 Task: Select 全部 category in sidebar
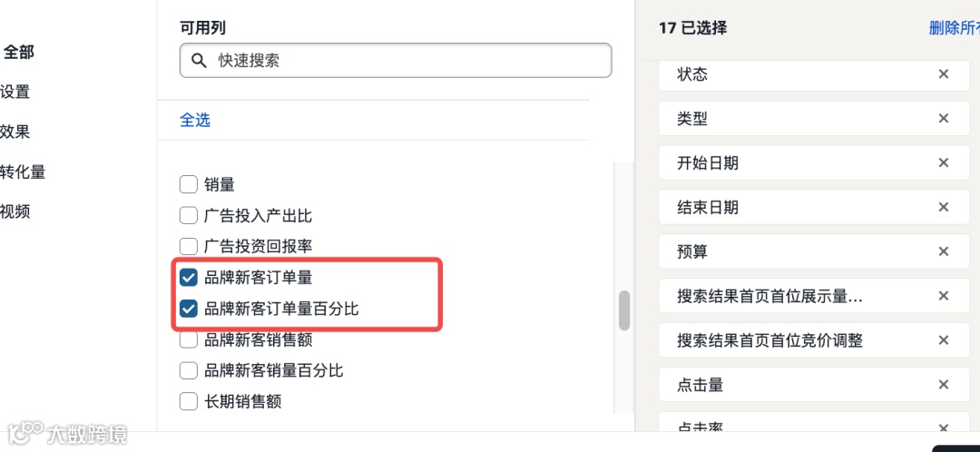(x=18, y=53)
